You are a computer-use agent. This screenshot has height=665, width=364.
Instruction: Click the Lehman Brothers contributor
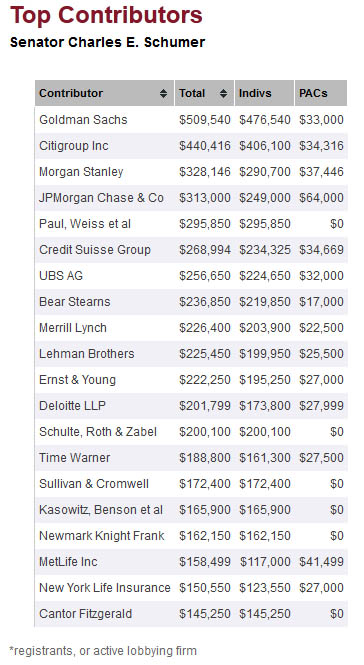pos(87,354)
